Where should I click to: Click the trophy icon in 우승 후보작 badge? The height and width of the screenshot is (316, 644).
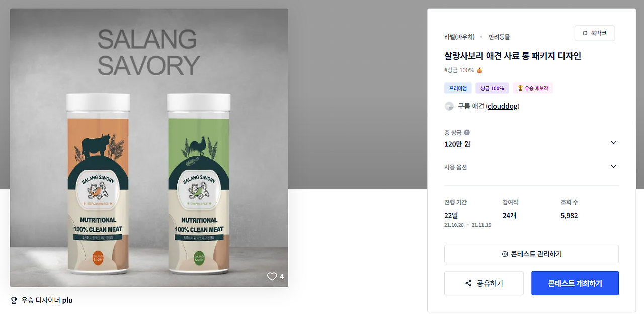(520, 88)
